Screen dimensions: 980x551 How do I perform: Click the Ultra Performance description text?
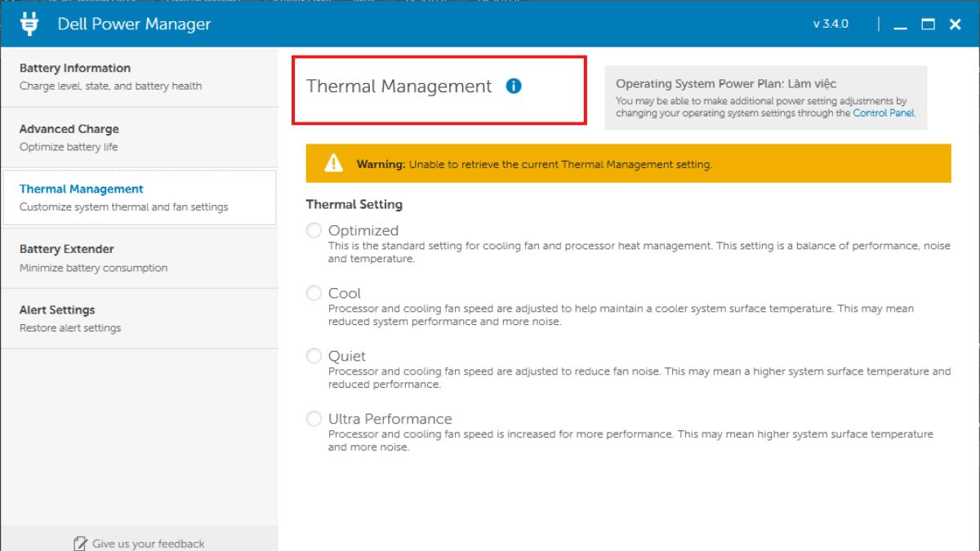click(630, 441)
